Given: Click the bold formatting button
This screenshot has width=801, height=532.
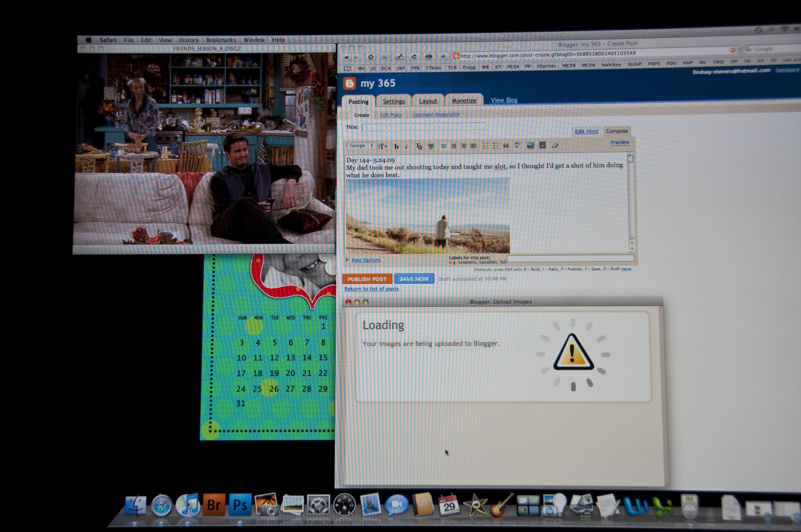Looking at the screenshot, I should coord(396,146).
